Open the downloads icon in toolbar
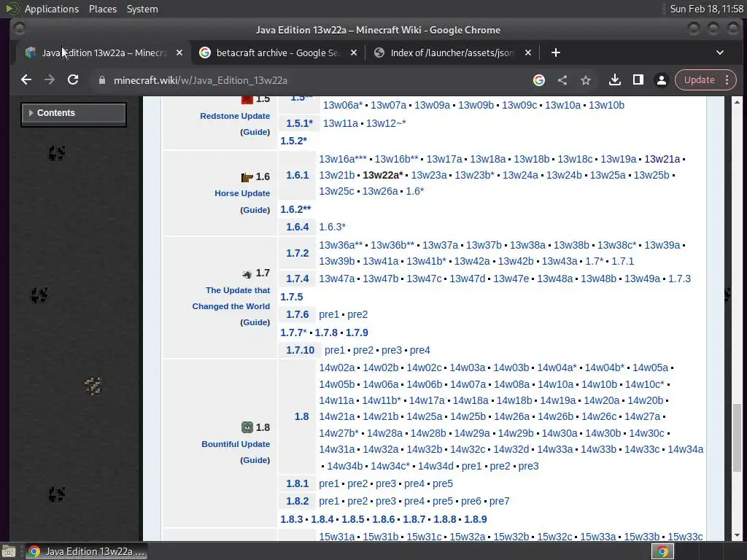 click(614, 80)
